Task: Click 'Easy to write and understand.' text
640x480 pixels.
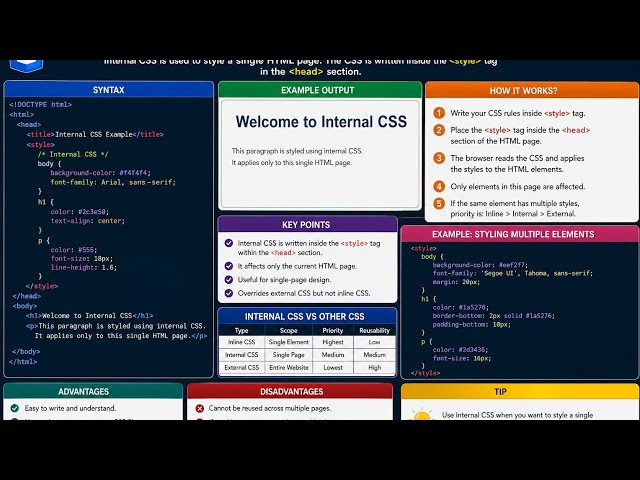Action: click(x=70, y=408)
